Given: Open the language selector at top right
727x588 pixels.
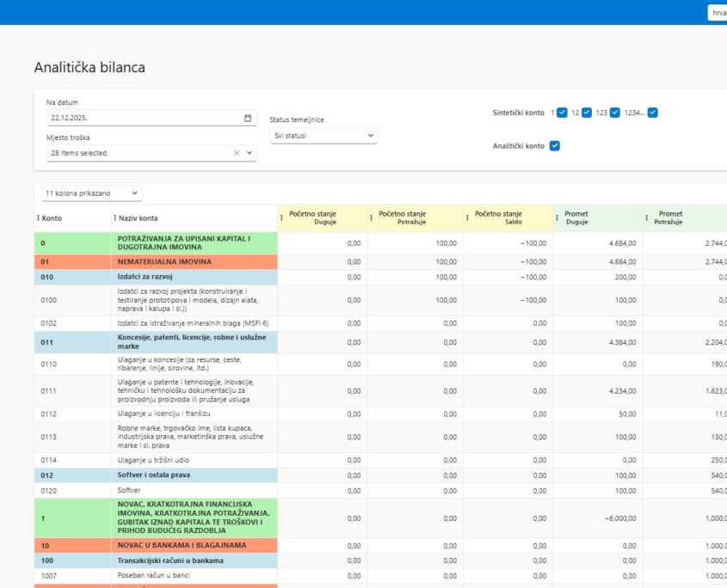Looking at the screenshot, I should pyautogui.click(x=717, y=13).
